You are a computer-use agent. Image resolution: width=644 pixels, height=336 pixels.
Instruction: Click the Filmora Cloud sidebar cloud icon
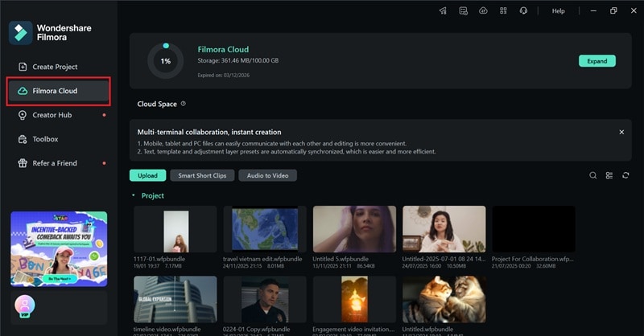23,91
